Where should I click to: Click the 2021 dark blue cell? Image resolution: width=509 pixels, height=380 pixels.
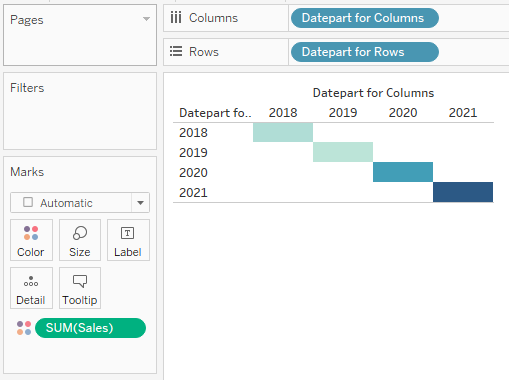[x=463, y=192]
